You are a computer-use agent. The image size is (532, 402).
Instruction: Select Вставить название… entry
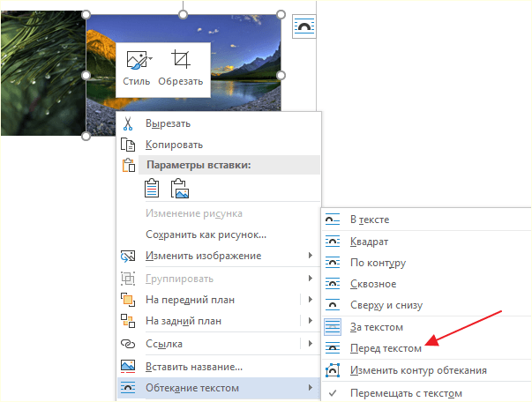coord(219,367)
